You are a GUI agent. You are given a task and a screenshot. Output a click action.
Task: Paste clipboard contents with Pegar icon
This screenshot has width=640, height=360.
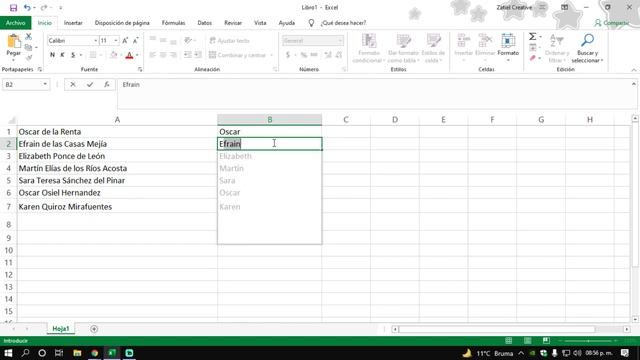(x=13, y=41)
